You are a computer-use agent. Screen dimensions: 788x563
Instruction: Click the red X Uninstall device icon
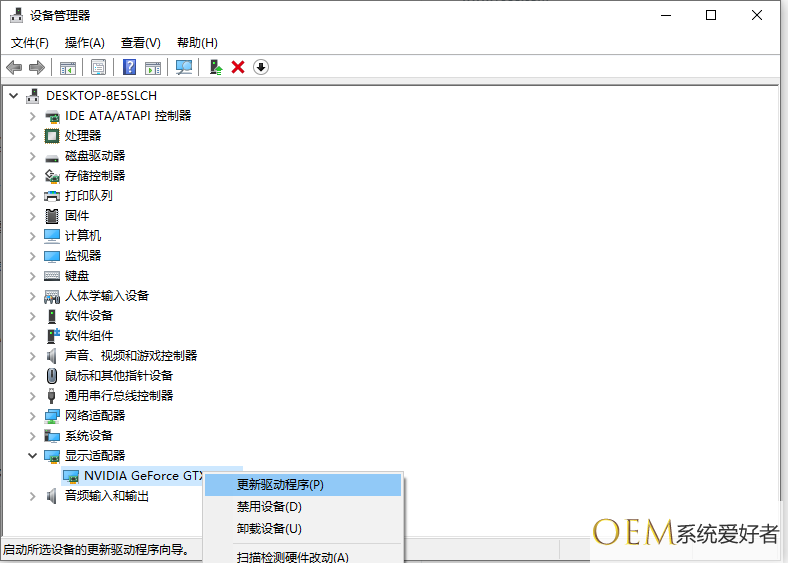coord(238,67)
